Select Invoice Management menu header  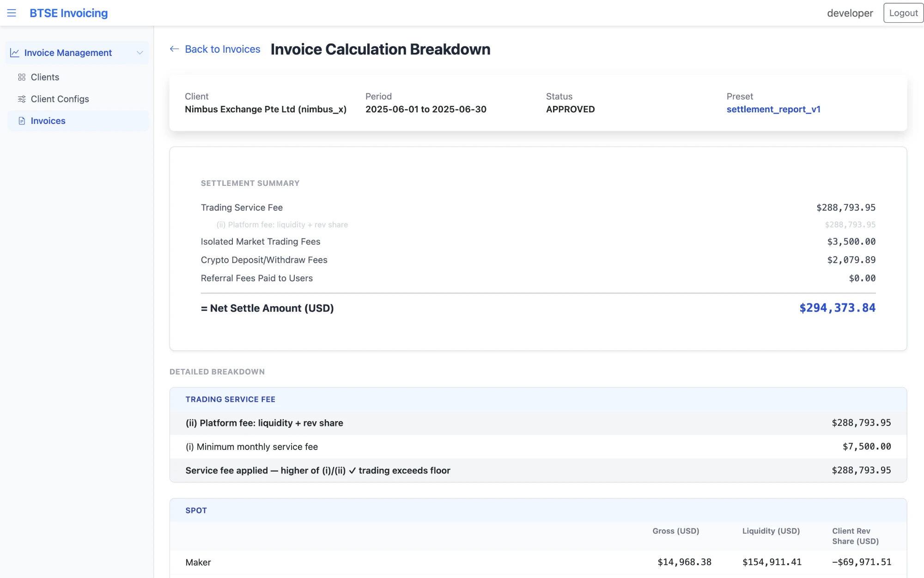(77, 53)
